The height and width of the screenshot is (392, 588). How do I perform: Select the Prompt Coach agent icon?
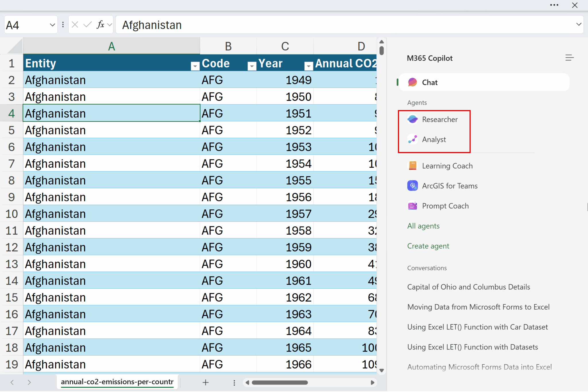tap(413, 206)
